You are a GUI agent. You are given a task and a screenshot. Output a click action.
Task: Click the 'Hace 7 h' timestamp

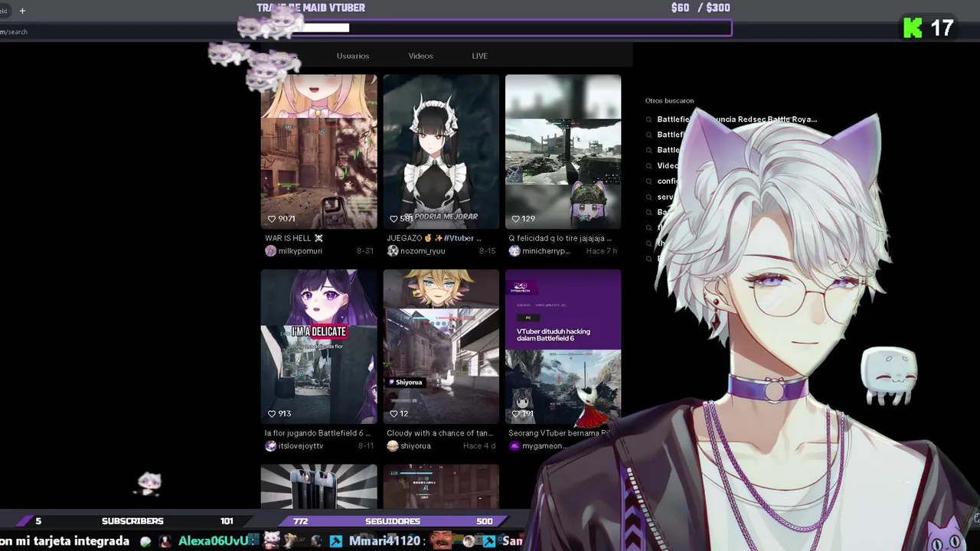click(x=602, y=251)
